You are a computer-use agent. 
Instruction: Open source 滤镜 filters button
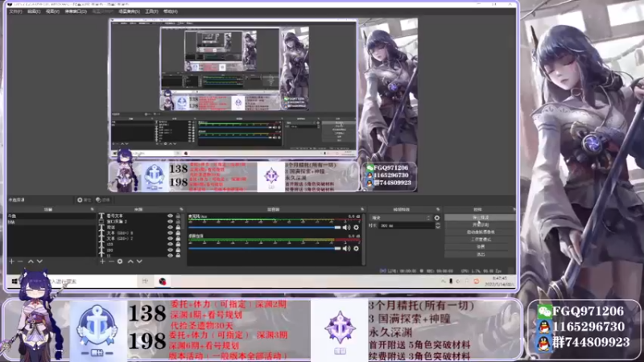click(x=103, y=200)
